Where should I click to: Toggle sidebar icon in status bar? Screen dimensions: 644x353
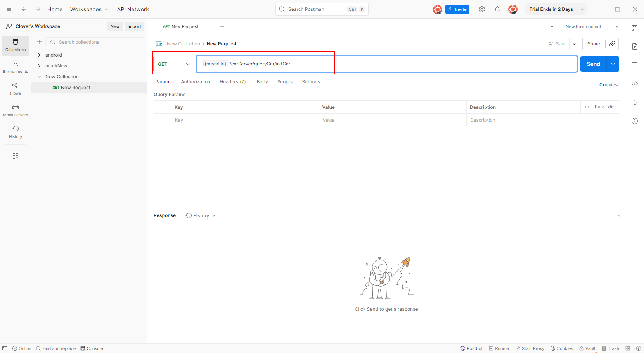(x=5, y=348)
